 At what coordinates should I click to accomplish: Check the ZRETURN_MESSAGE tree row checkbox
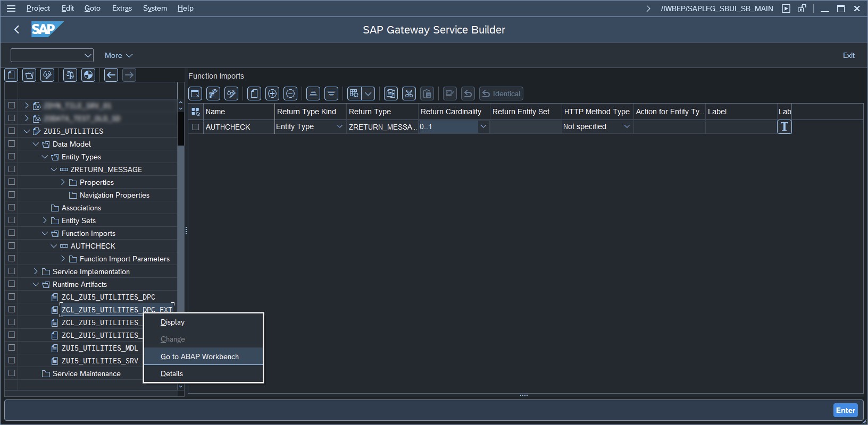pos(12,169)
